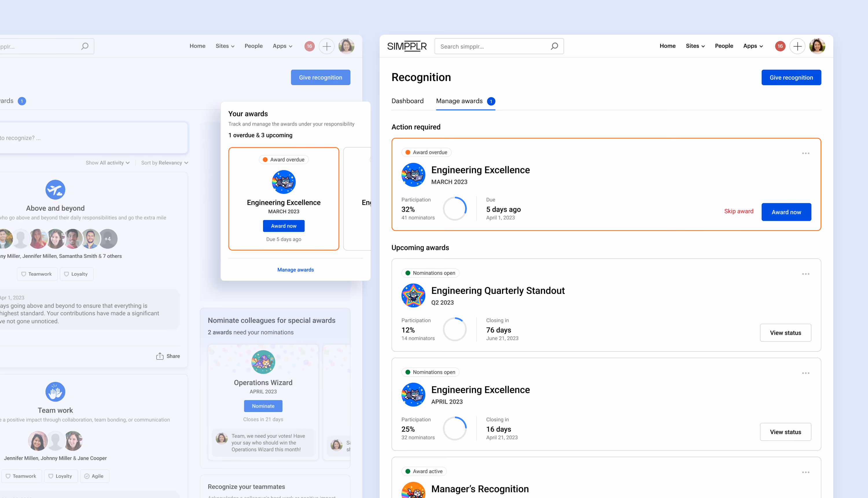The image size is (868, 498).
Task: Click the 12% participation progress ring
Action: click(x=455, y=329)
